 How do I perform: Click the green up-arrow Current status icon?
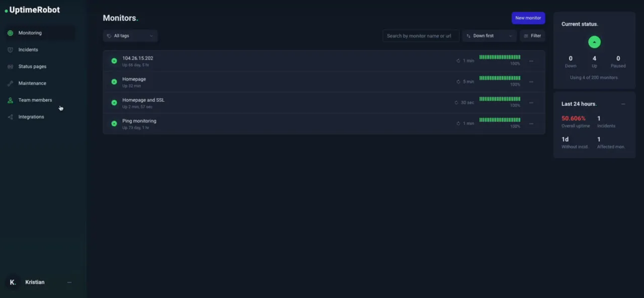click(x=594, y=42)
